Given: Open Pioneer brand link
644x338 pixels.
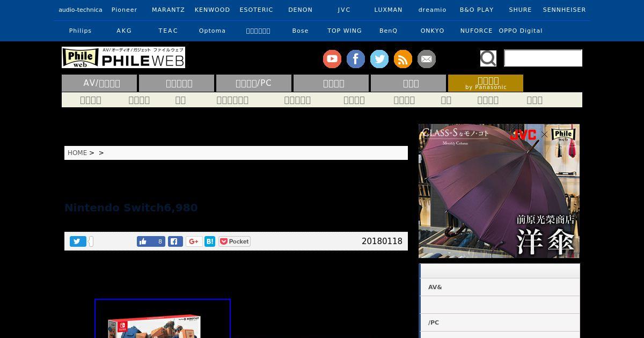Looking at the screenshot, I should [x=125, y=10].
